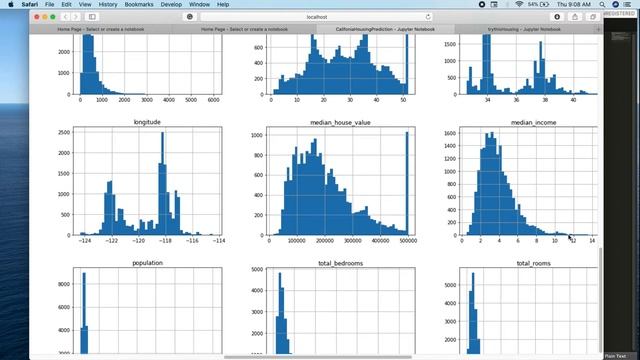Focus the localhost address bar
Image resolution: width=640 pixels, height=360 pixels.
point(316,17)
